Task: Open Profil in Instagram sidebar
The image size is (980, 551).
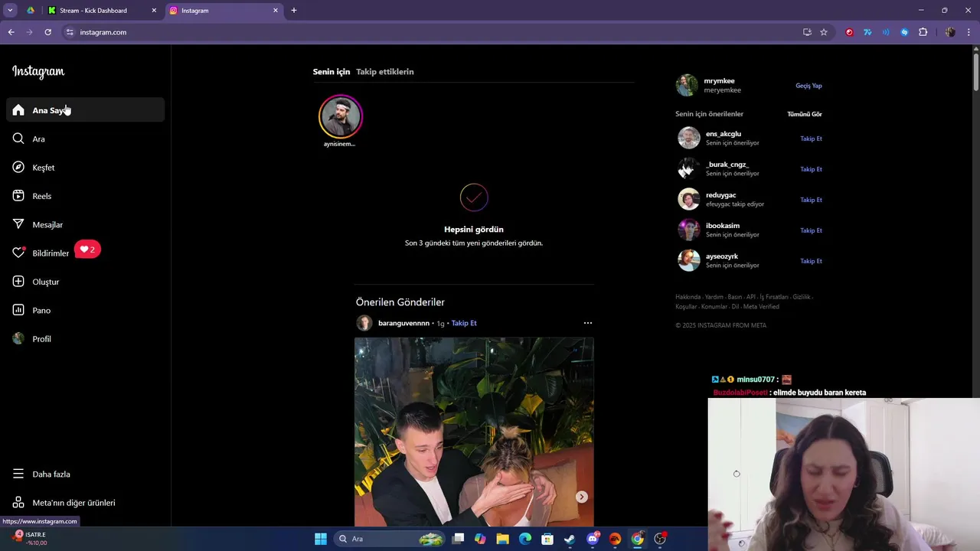Action: (85, 338)
